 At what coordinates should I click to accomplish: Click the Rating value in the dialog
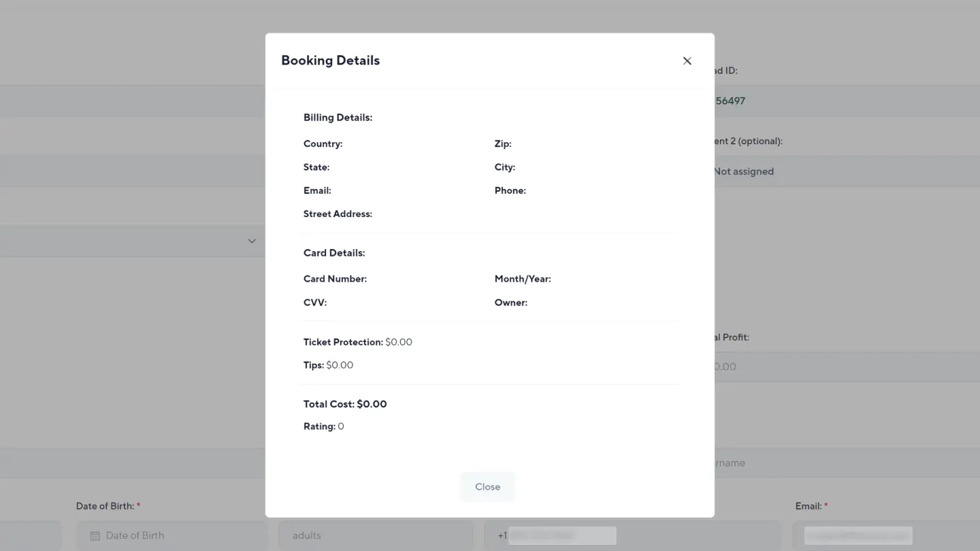[341, 427]
